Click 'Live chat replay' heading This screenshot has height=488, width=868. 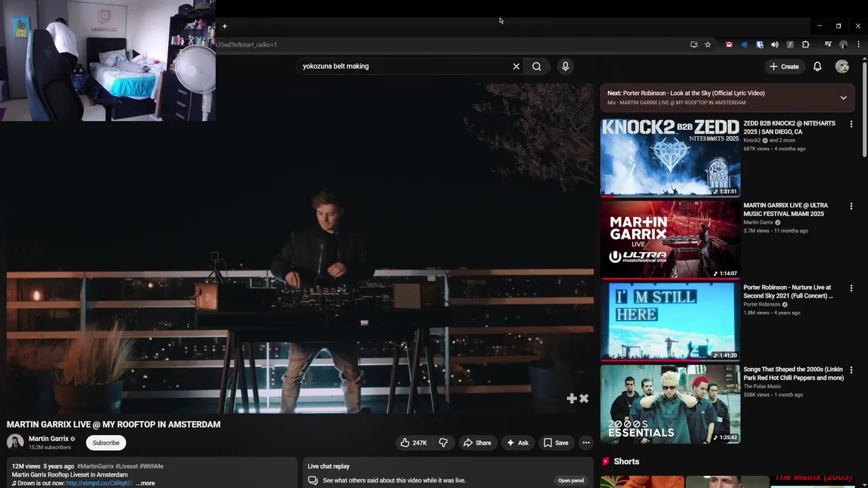coord(329,466)
